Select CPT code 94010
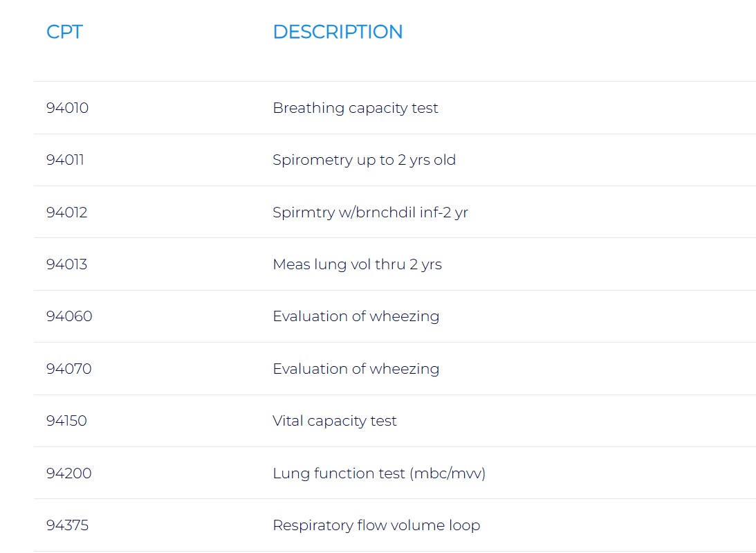This screenshot has height=553, width=756. (68, 108)
